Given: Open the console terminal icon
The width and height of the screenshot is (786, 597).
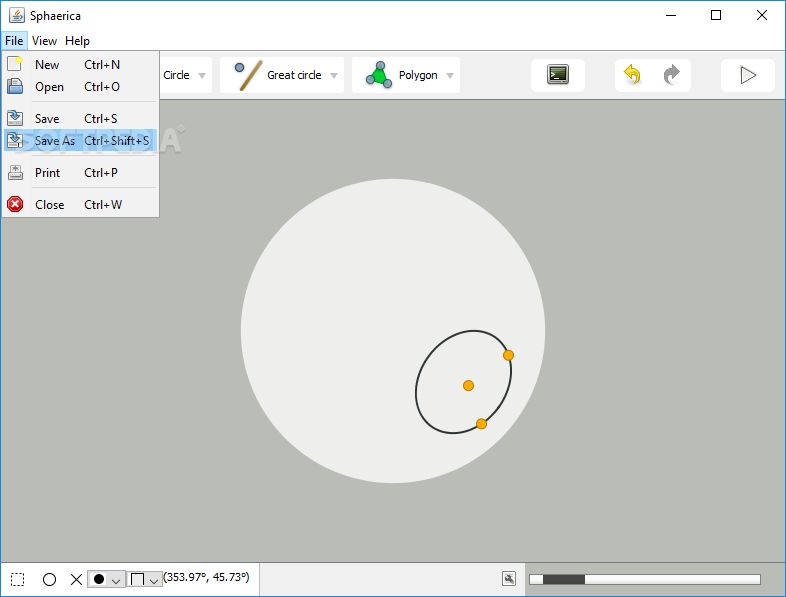Looking at the screenshot, I should (558, 75).
